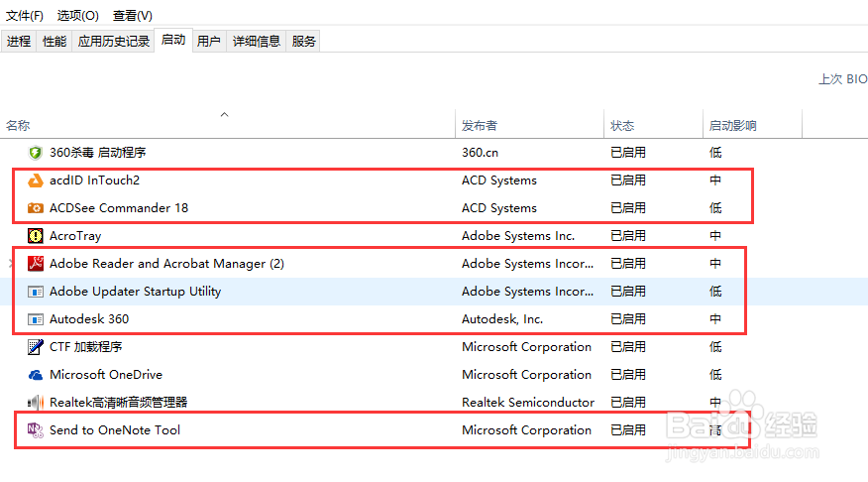Open the 查看(V) menu
The width and height of the screenshot is (868, 482).
pos(133,16)
